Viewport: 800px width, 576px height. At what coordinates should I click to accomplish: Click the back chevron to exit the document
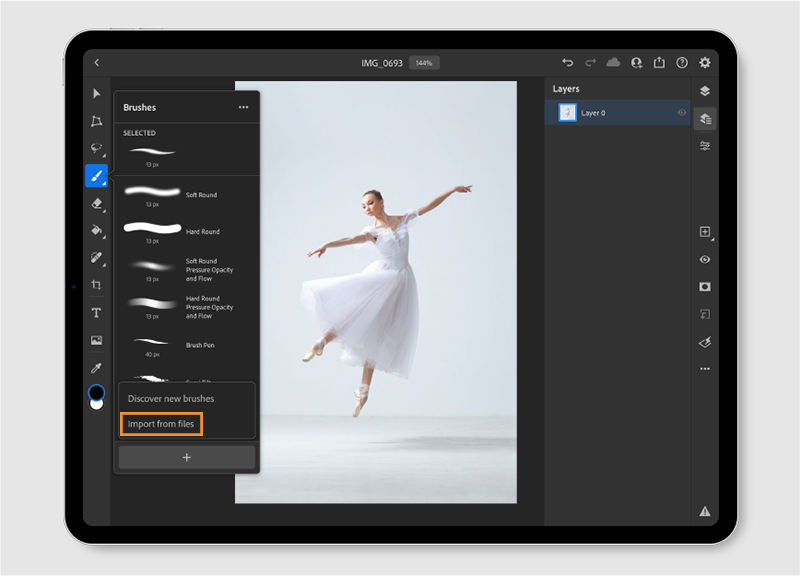pos(96,61)
